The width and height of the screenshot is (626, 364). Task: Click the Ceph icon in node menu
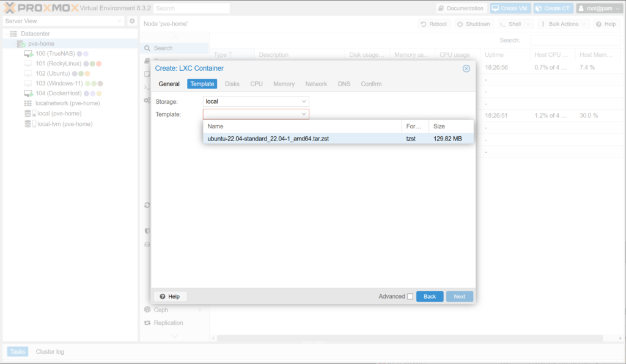coord(147,310)
